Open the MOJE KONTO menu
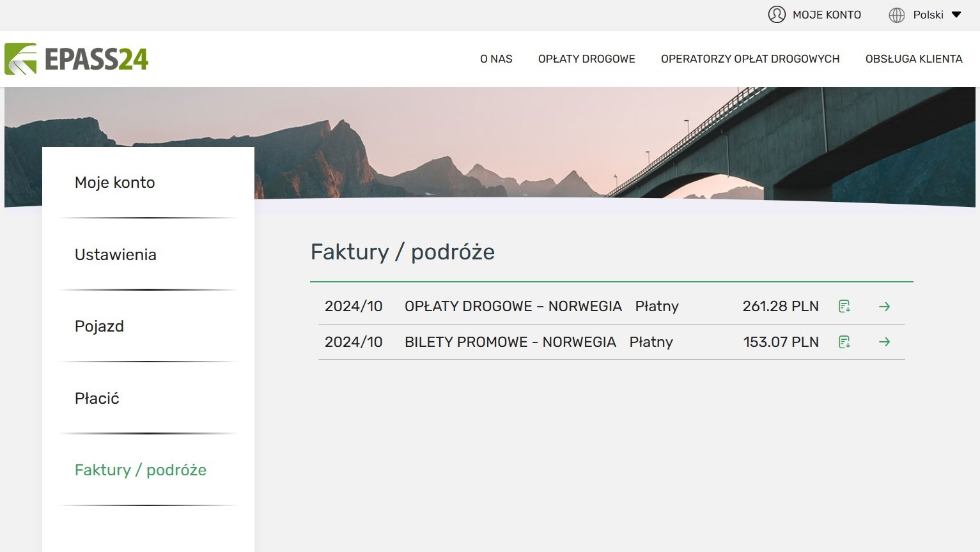Viewport: 980px width, 552px height. click(x=826, y=14)
